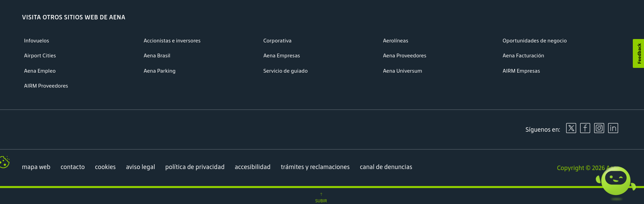
Task: Open the green chatbot assistant
Action: click(x=616, y=180)
